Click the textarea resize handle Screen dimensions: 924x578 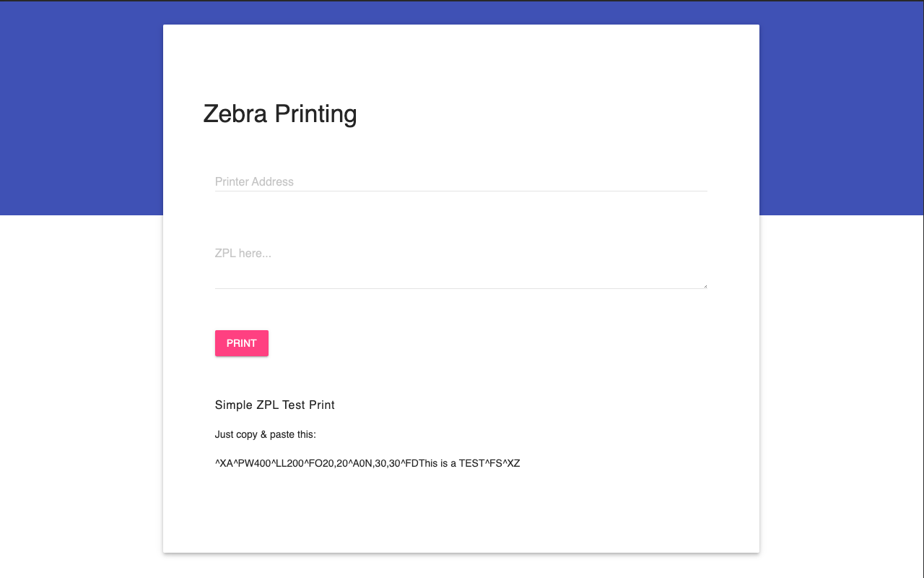(704, 286)
